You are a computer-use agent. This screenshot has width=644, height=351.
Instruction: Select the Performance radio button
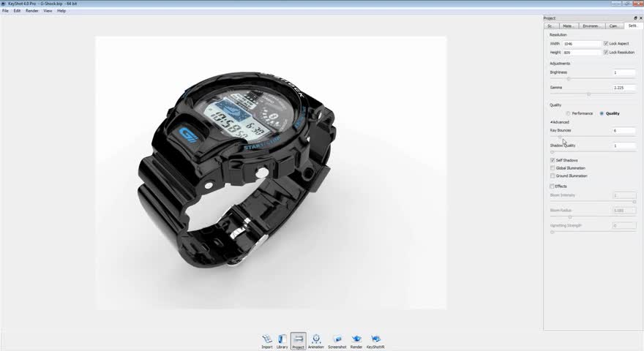568,113
